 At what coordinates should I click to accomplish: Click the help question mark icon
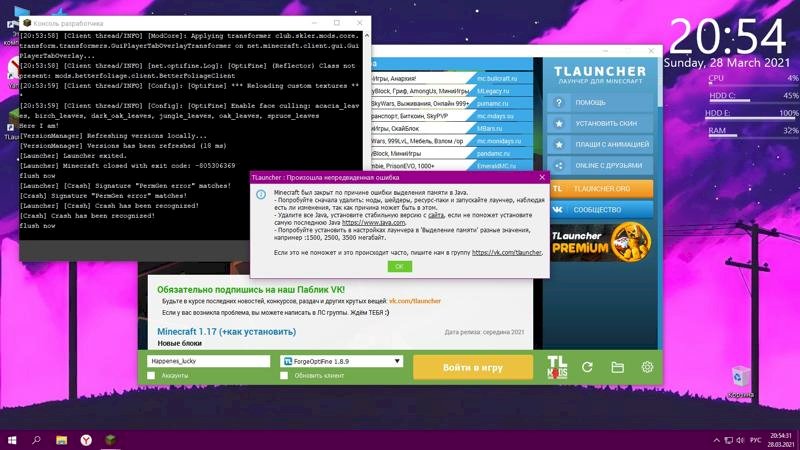pos(559,102)
